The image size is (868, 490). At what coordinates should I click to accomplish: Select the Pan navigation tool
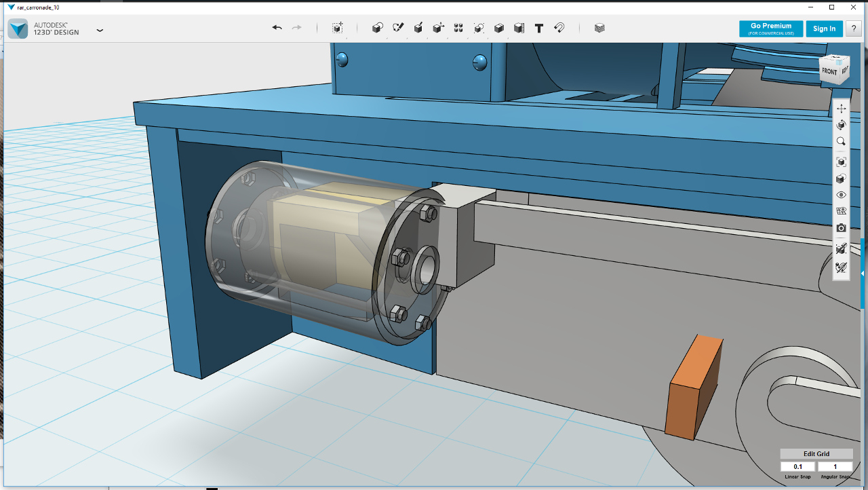[x=842, y=109]
